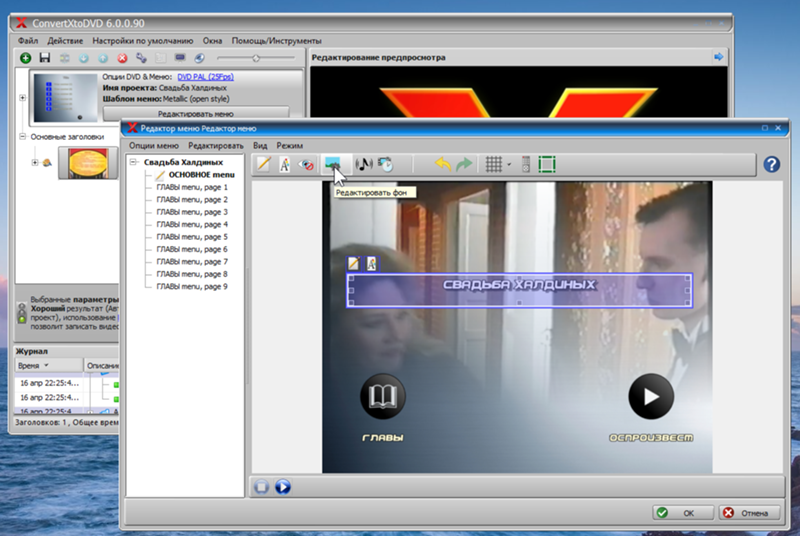Open the DVD PAL (25Fps) link
800x536 pixels.
click(206, 76)
